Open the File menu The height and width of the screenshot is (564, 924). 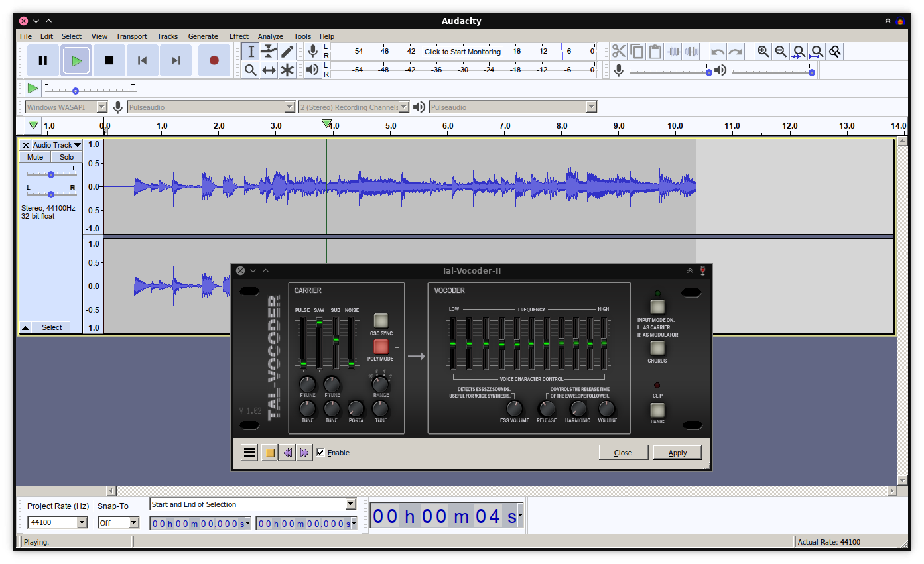click(x=26, y=36)
